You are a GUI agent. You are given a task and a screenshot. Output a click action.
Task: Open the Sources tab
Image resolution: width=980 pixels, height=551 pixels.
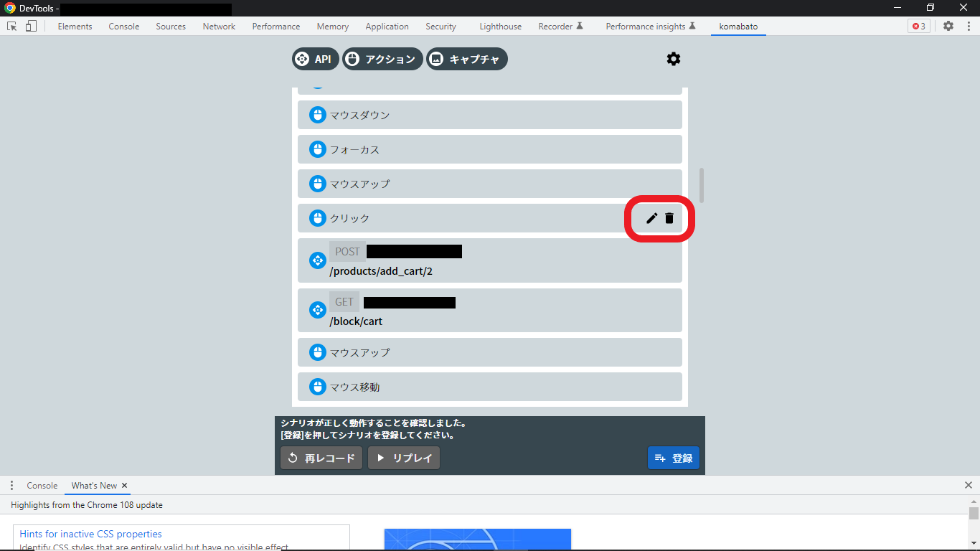171,27
